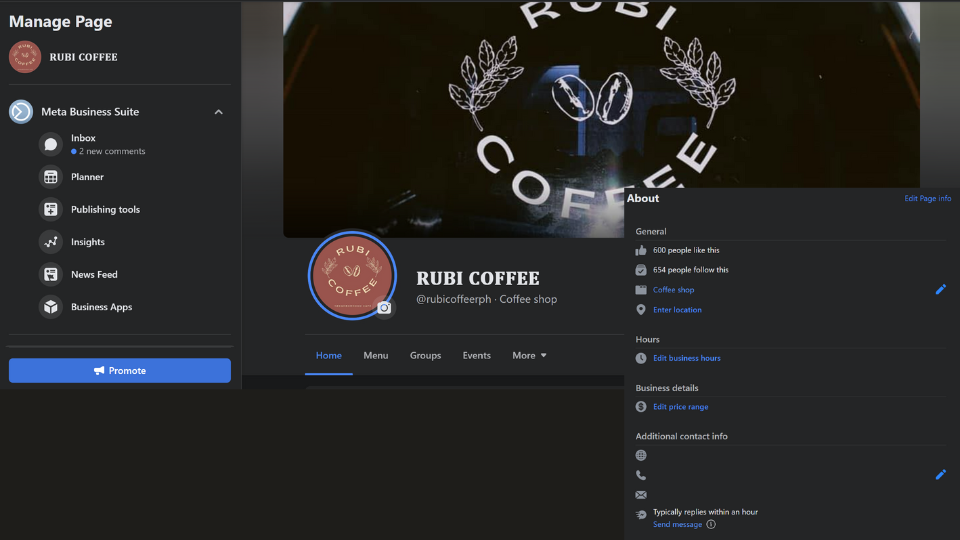Open the Business Apps cube icon

[51, 307]
